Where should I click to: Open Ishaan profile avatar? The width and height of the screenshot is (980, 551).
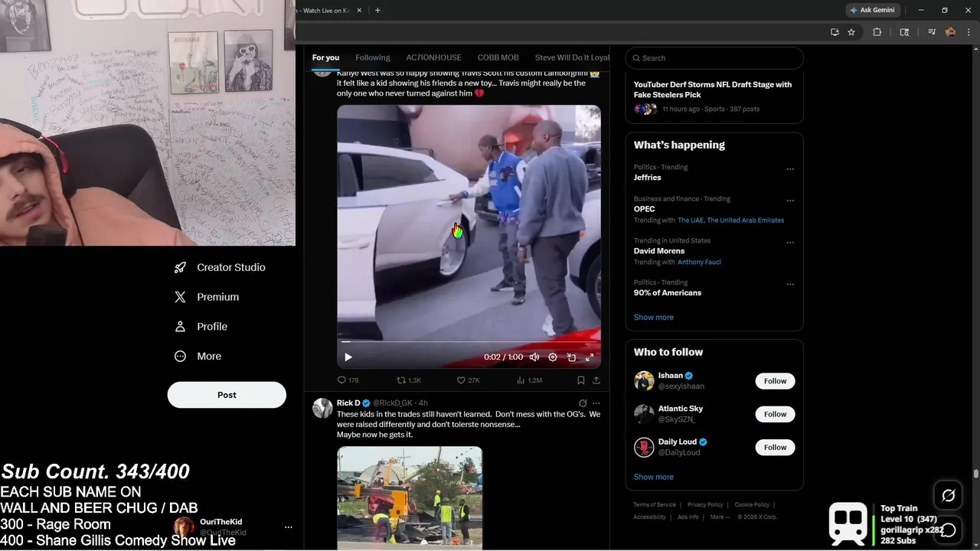click(x=644, y=381)
